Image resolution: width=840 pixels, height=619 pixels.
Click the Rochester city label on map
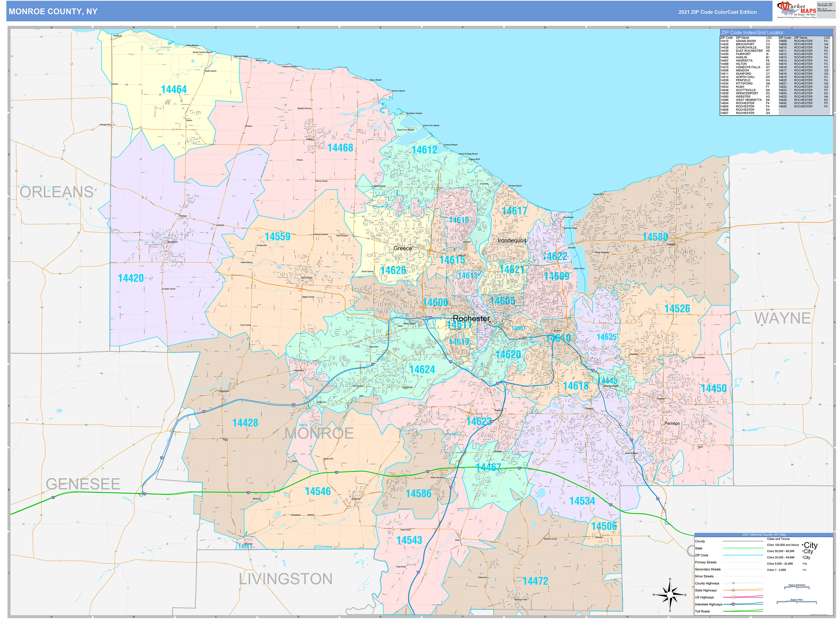(x=471, y=319)
